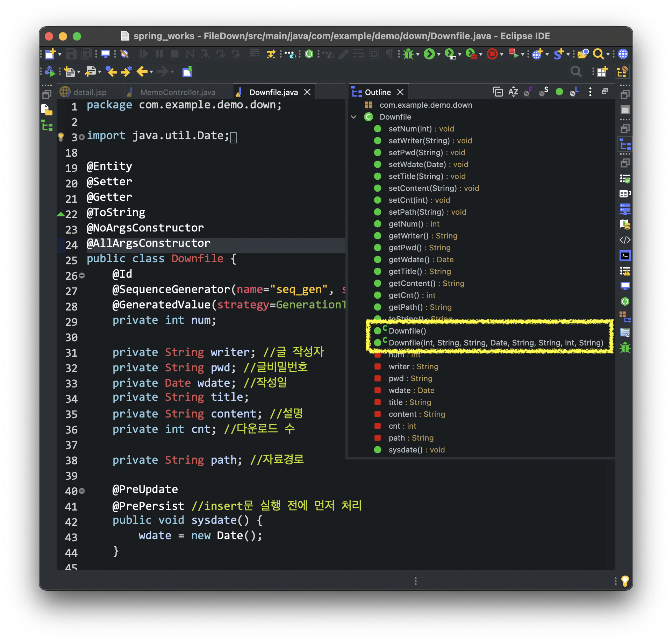This screenshot has height=642, width=672.
Task: Toggle Hide Static Members in Outline
Action: coord(544,92)
